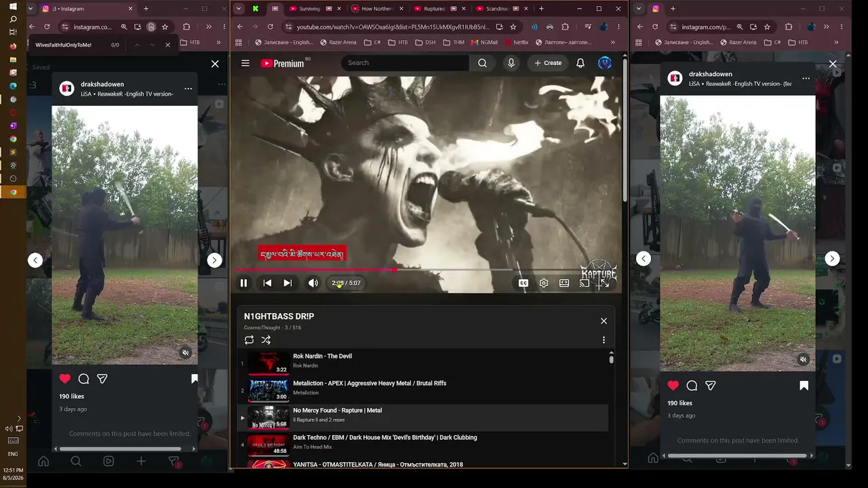The image size is (868, 488).
Task: Open Instagram Reels in the left window
Action: pos(108,462)
